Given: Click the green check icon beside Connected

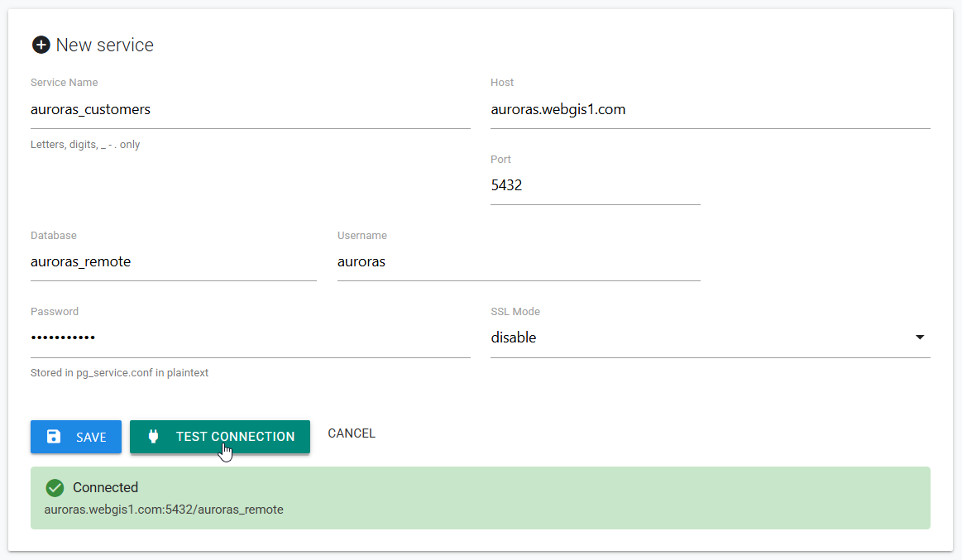Looking at the screenshot, I should pos(55,488).
